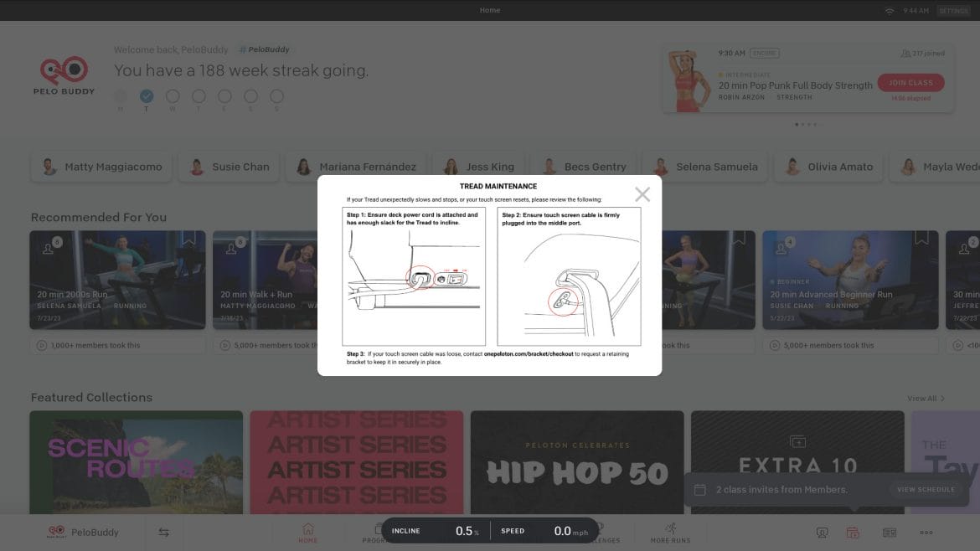Open the three-dots more options menu
980x551 pixels.
pyautogui.click(x=926, y=533)
